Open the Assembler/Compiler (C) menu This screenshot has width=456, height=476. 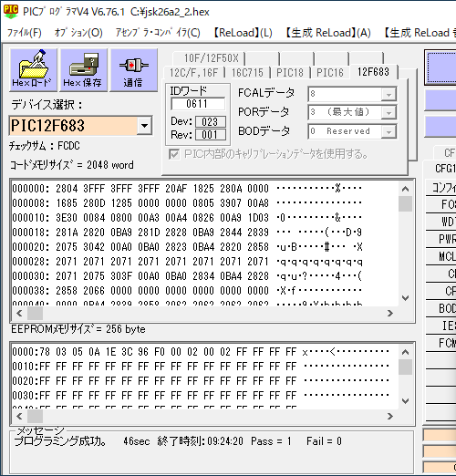coord(158,33)
